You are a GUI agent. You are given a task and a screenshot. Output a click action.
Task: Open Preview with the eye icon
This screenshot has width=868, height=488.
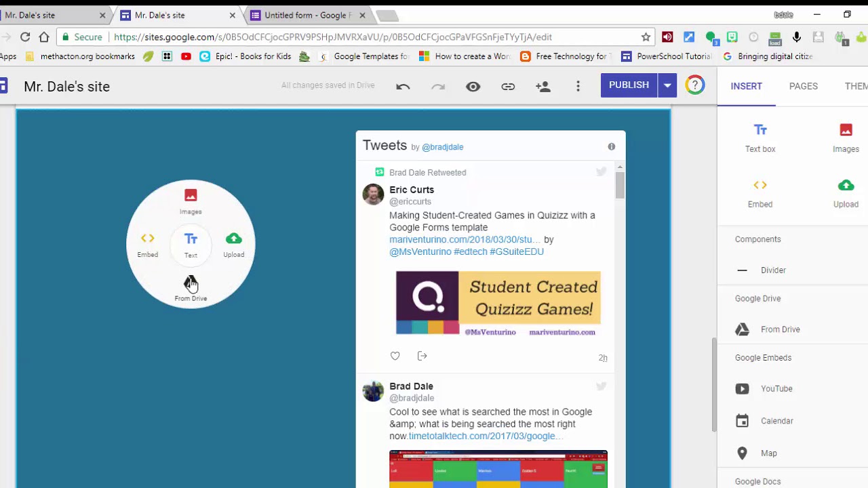473,86
